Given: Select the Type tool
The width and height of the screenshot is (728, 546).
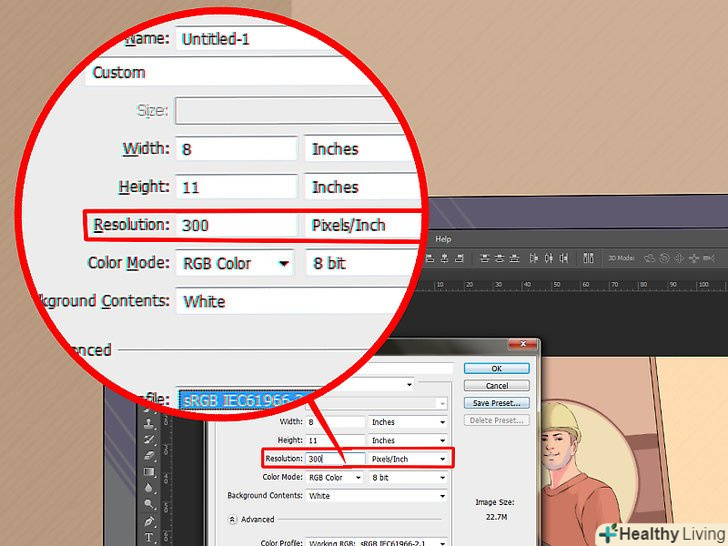Looking at the screenshot, I should coord(149,537).
